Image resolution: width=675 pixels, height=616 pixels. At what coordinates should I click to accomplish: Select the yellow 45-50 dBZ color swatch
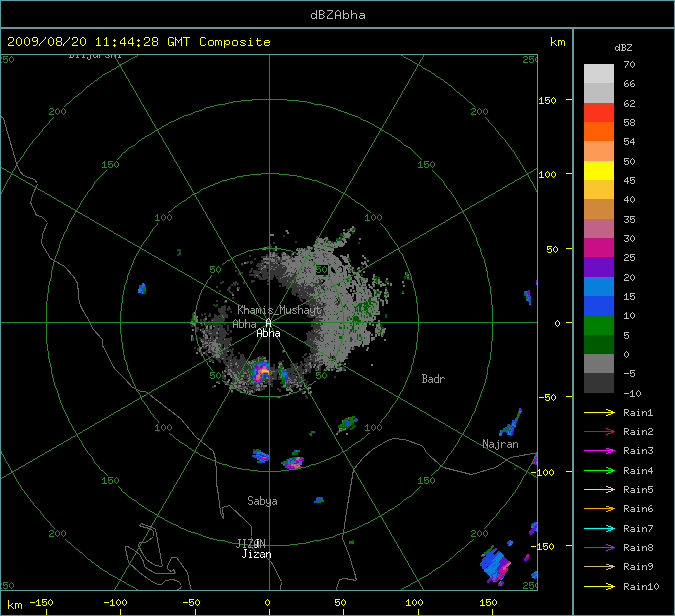pos(599,171)
